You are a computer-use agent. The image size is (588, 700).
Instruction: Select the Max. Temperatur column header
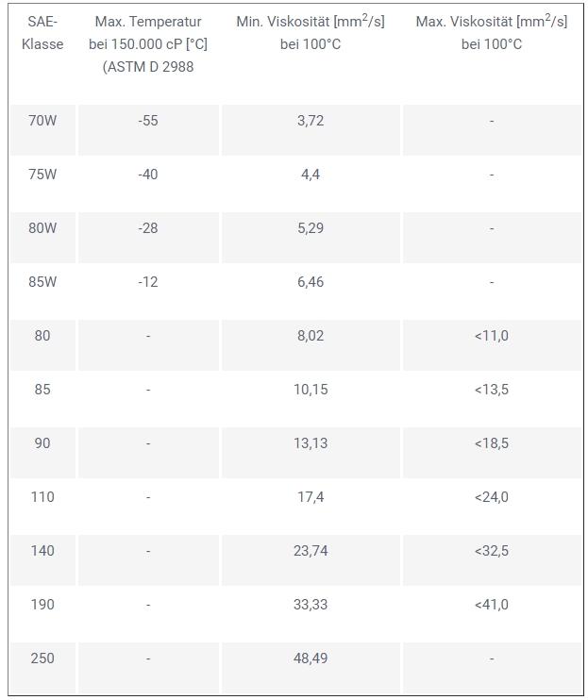148,44
